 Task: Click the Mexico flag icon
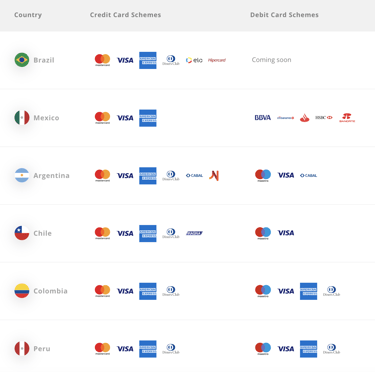pos(22,118)
